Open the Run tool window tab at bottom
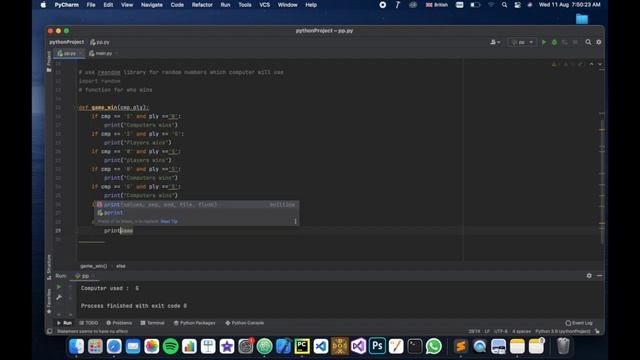This screenshot has width=640, height=360. pos(64,323)
